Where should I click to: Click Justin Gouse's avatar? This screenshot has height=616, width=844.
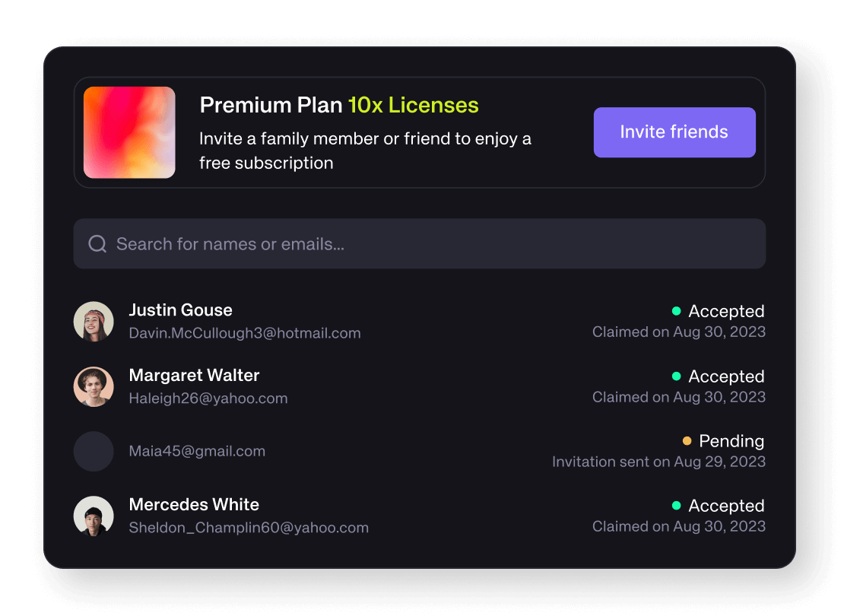coord(94,322)
